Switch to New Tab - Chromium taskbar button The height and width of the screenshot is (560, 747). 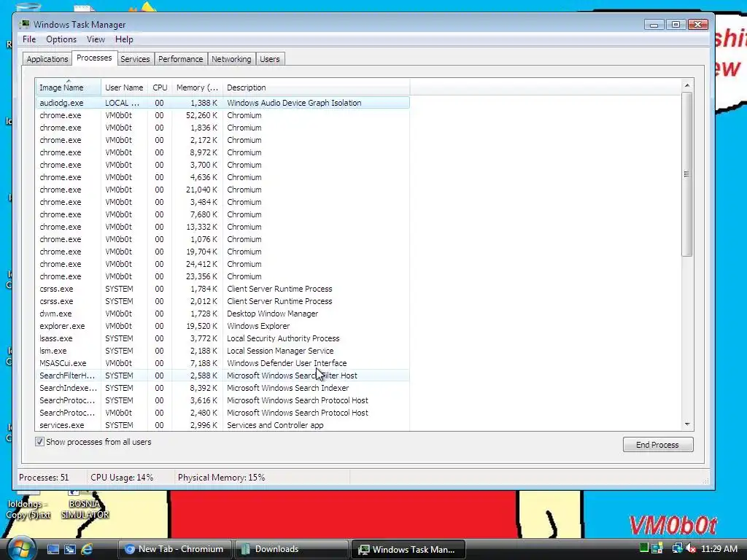[x=175, y=549]
